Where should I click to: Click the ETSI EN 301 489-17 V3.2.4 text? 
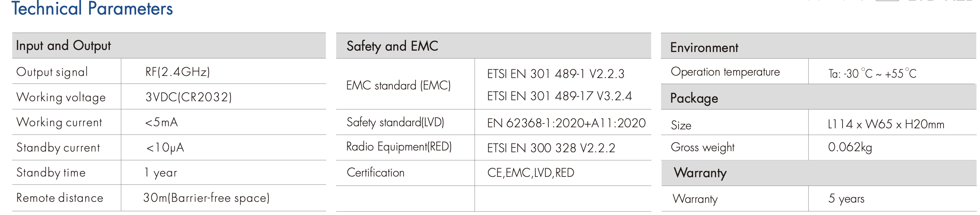pos(559,96)
